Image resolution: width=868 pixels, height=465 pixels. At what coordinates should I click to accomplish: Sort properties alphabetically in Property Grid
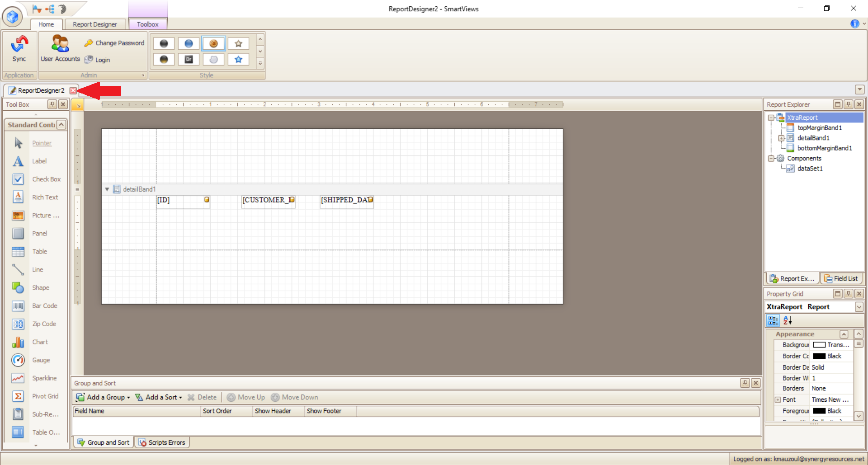coord(788,320)
